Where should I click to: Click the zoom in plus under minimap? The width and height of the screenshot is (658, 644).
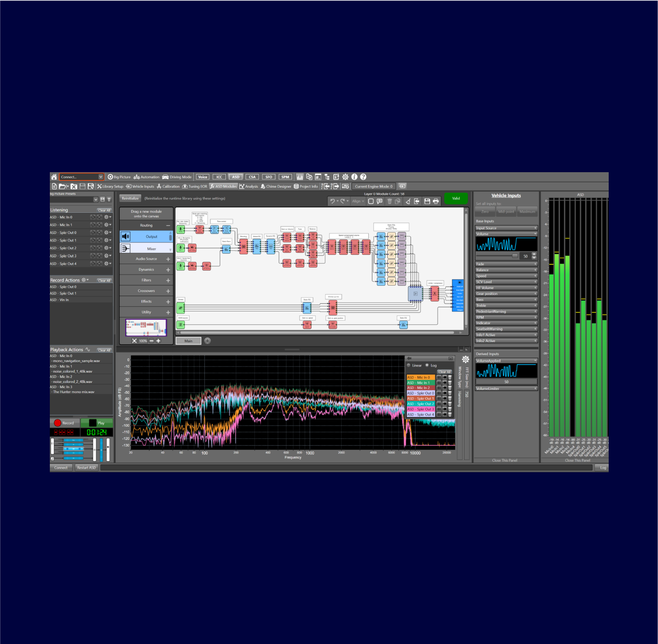[158, 341]
